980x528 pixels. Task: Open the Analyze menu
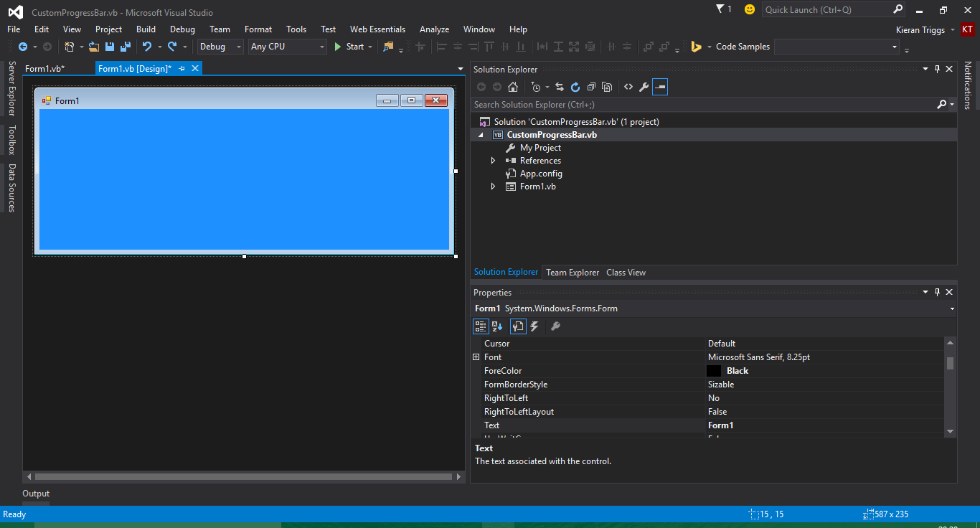coord(434,29)
